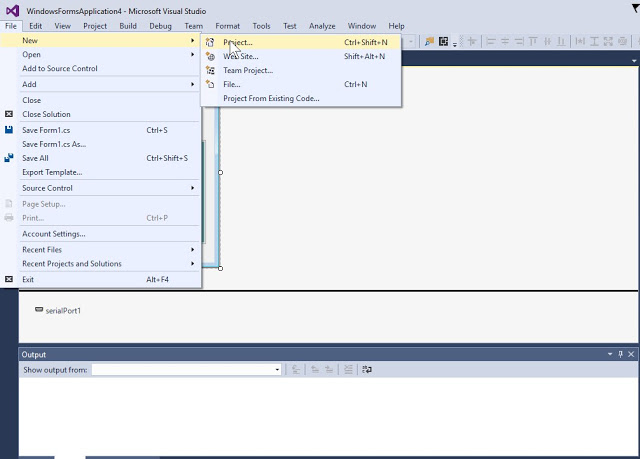The height and width of the screenshot is (459, 640).
Task: Choose Close from the File menu
Action: [100, 100]
